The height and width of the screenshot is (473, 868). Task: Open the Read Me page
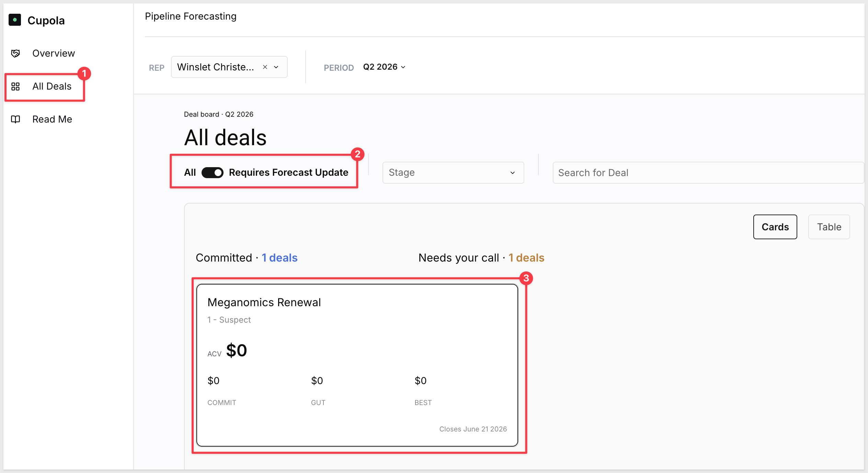(52, 119)
